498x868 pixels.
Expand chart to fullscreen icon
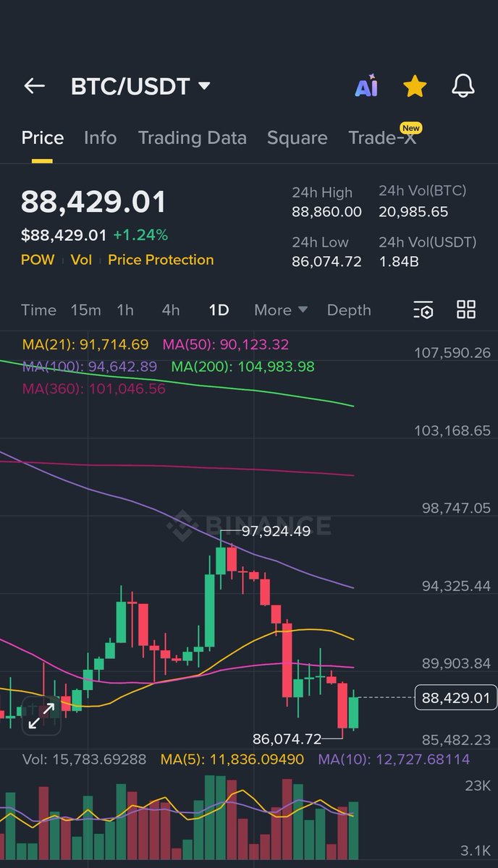[41, 715]
